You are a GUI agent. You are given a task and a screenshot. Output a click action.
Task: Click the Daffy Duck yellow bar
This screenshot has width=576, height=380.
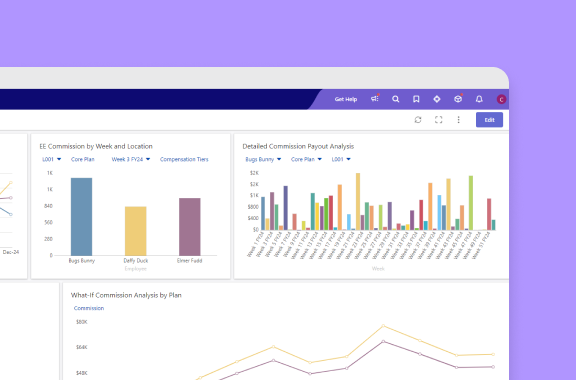pos(136,231)
